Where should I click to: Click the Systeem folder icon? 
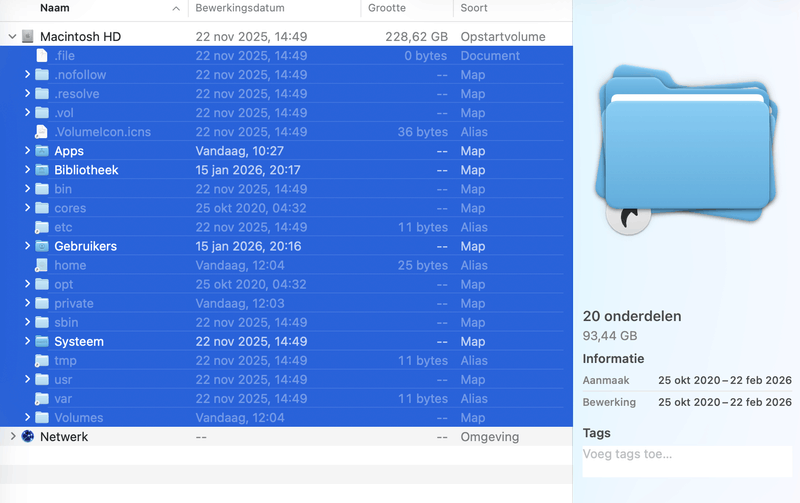pos(42,341)
